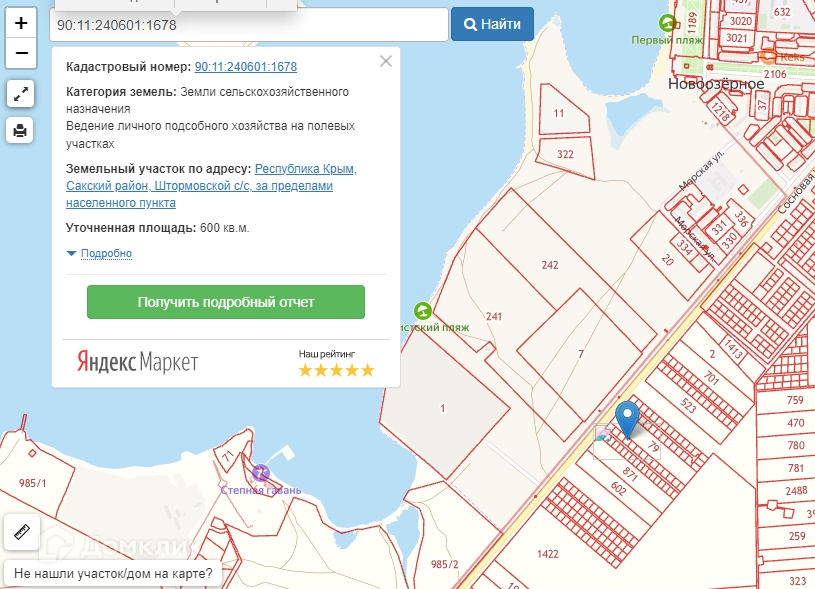Viewport: 815px width, 589px height.
Task: Open the Яндекс Маркет rating logo
Action: [x=138, y=362]
